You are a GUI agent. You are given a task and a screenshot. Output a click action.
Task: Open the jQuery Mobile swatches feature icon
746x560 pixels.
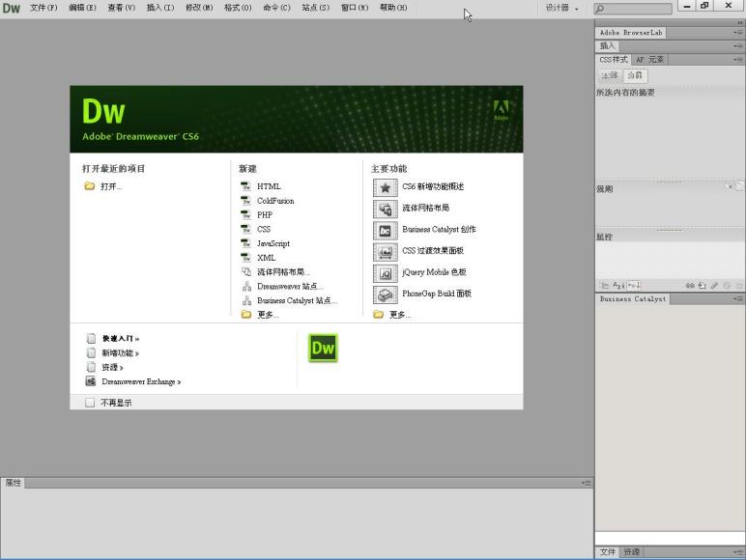pos(385,273)
